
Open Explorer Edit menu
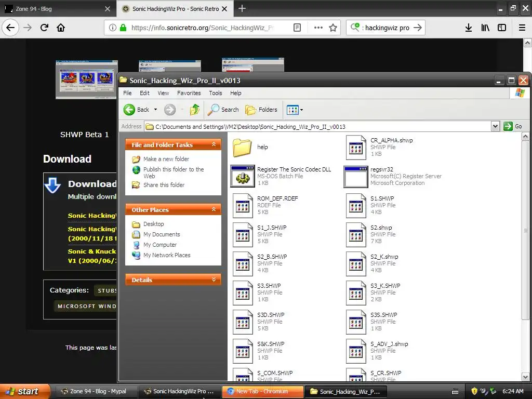(144, 93)
